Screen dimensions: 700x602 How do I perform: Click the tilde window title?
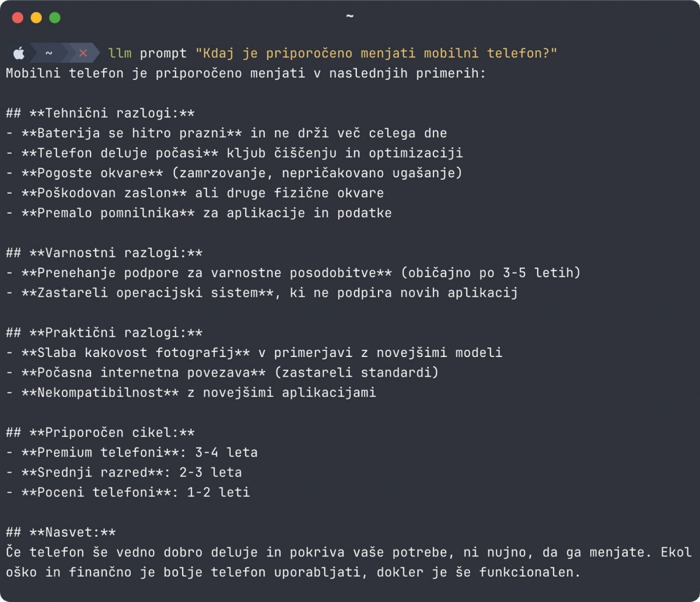pos(349,16)
